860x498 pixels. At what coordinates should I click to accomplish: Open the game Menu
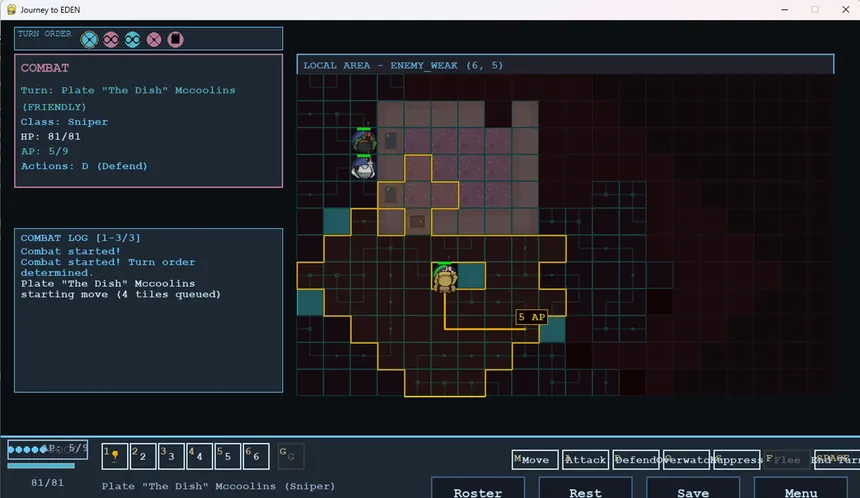(x=801, y=489)
